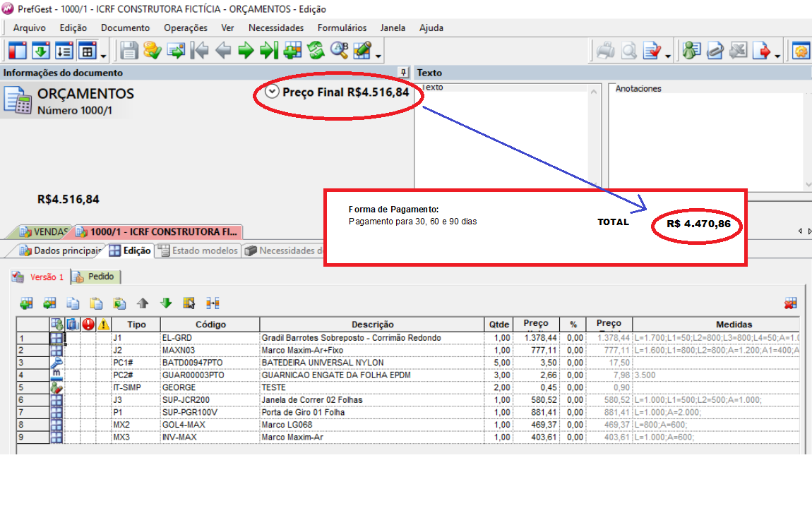Open dropdown arrow beside document check icon
Viewport: 812px width, 508px height.
(x=667, y=55)
